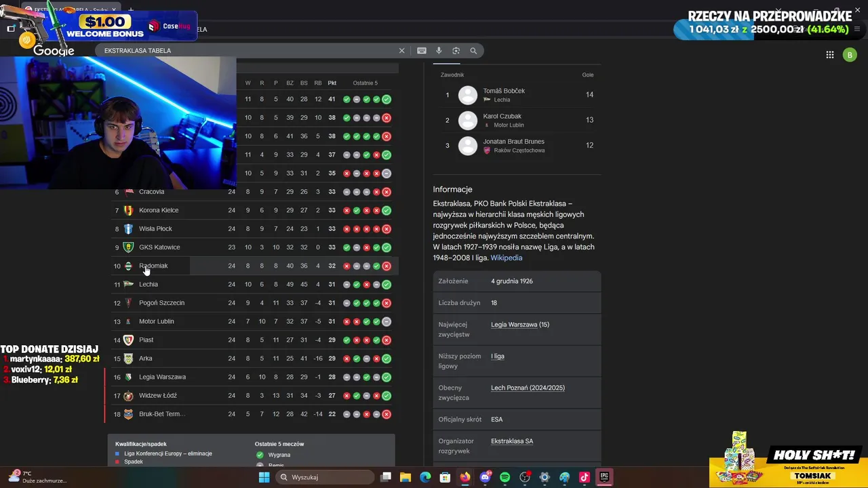The width and height of the screenshot is (868, 488).
Task: Open the Ekstraklasa SA organizer link
Action: coord(512,441)
